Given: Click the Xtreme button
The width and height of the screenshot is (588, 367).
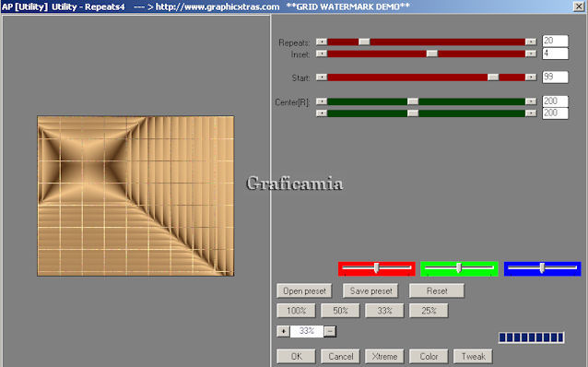Looking at the screenshot, I should click(384, 356).
